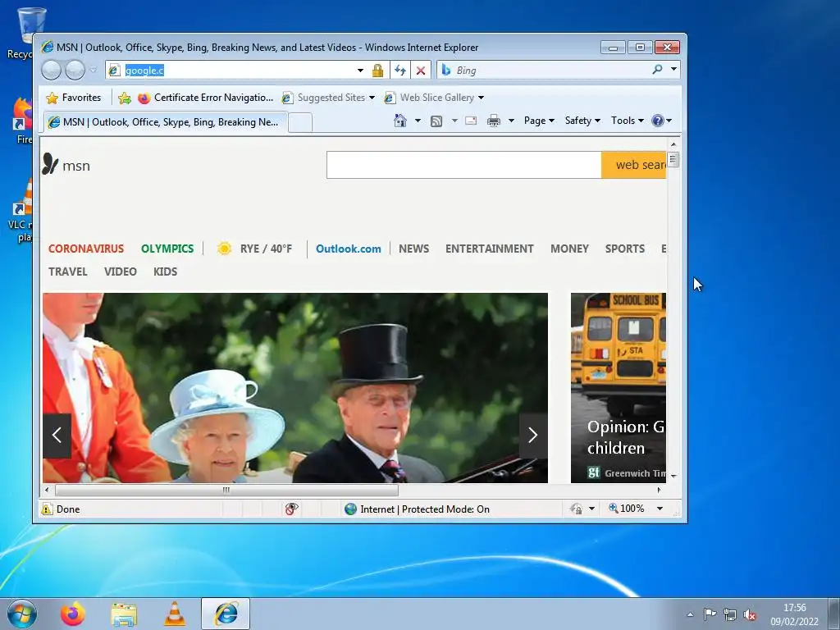This screenshot has height=630, width=840.
Task: Open Firefox from the taskbar
Action: tap(73, 614)
